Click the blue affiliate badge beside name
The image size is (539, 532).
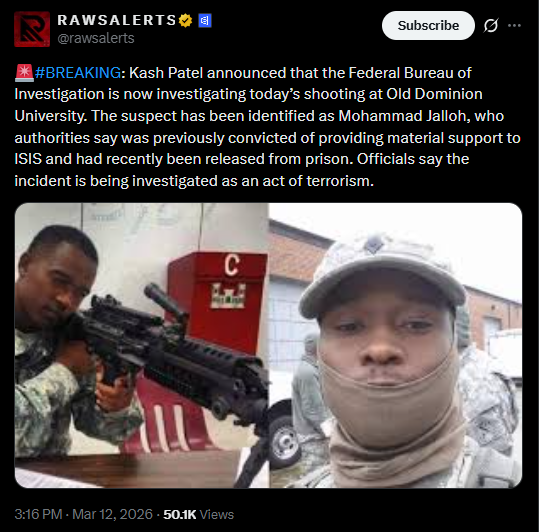pos(205,21)
